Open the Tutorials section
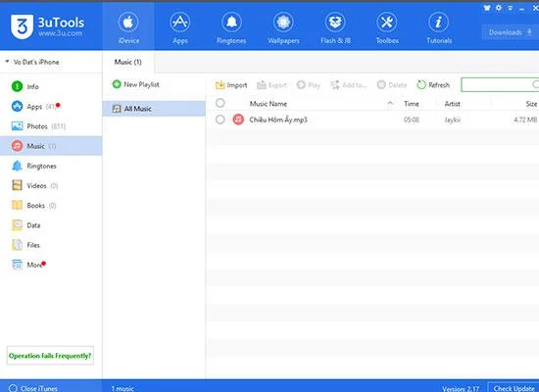The image size is (539, 392). coord(439,27)
